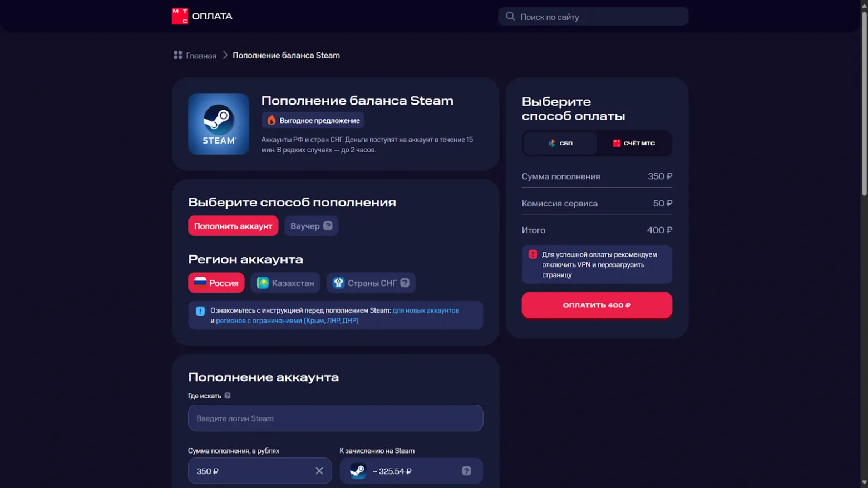Open the link для новых аккаунтов
The height and width of the screenshot is (488, 868).
[x=425, y=310]
